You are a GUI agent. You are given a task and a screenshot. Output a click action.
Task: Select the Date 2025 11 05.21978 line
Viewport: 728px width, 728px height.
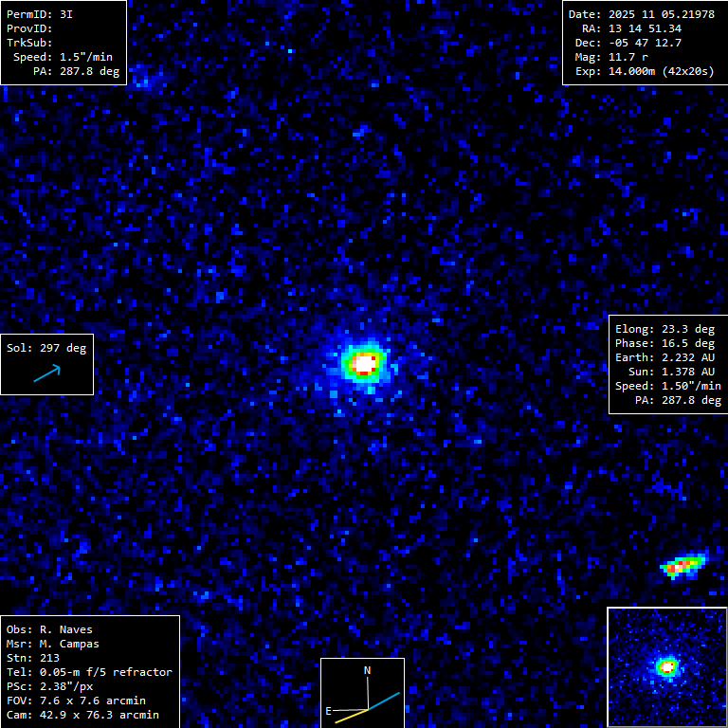tap(641, 14)
